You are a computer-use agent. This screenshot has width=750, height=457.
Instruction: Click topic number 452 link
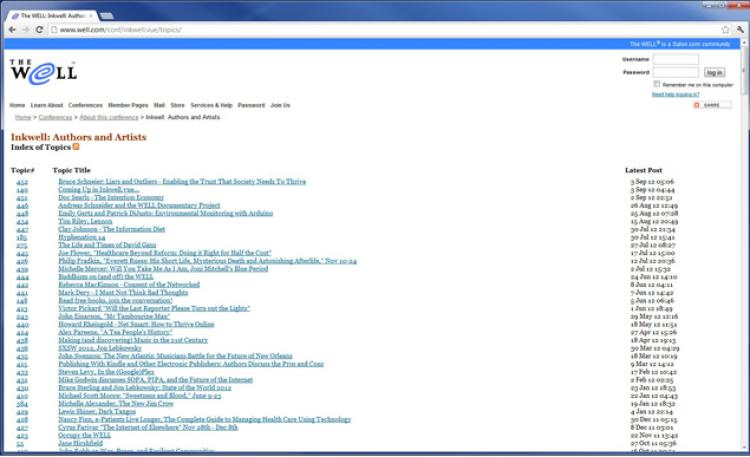click(x=22, y=182)
